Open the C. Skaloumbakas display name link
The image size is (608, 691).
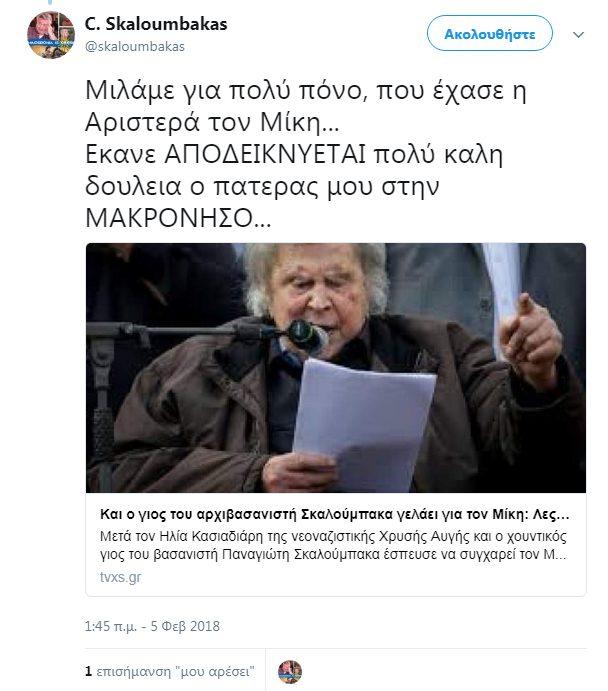coord(156,24)
